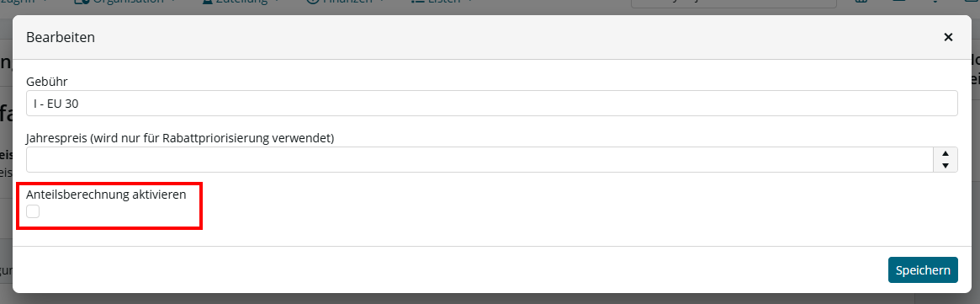The width and height of the screenshot is (980, 304).
Task: Click into the Jahrespreis input field
Action: tap(479, 159)
